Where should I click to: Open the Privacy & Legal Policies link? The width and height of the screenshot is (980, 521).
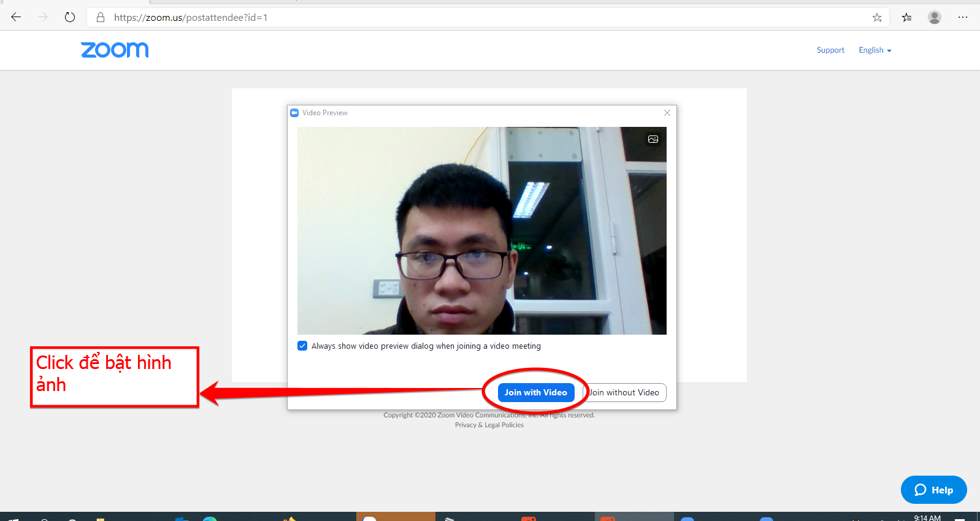pos(489,425)
